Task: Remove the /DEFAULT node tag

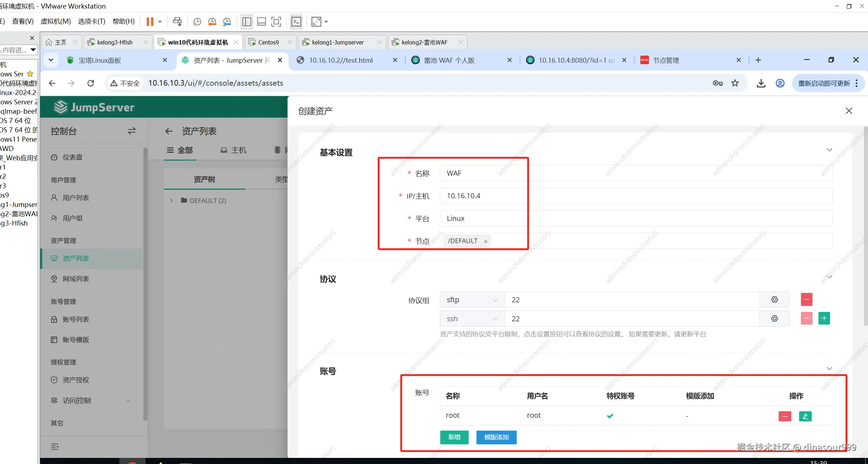Action: pyautogui.click(x=485, y=241)
